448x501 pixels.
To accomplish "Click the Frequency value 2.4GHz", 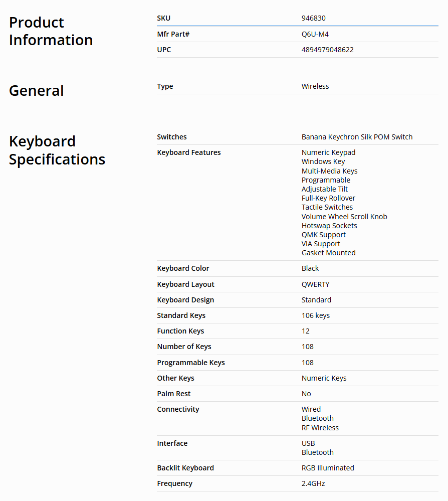I will tap(313, 484).
